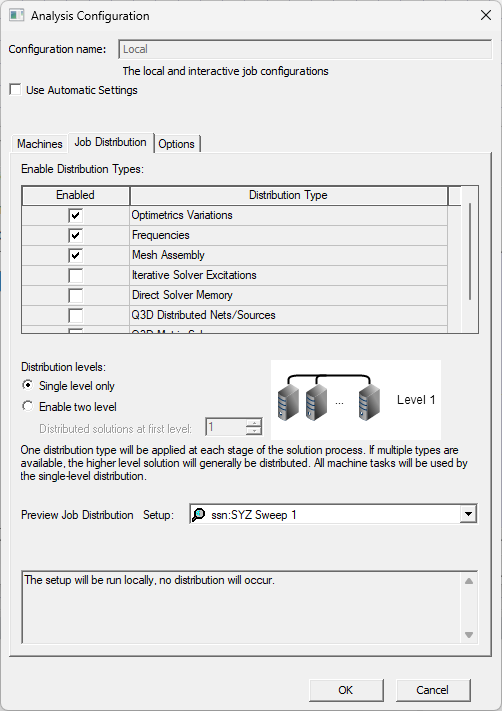Click the ssn:SYZ Sweep 1 combo box
This screenshot has width=502, height=711.
(333, 514)
